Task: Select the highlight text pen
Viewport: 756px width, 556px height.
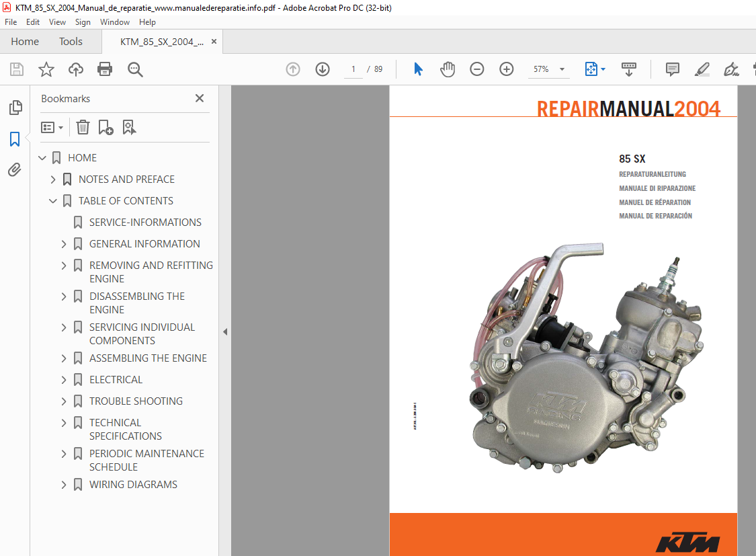Action: pos(702,69)
